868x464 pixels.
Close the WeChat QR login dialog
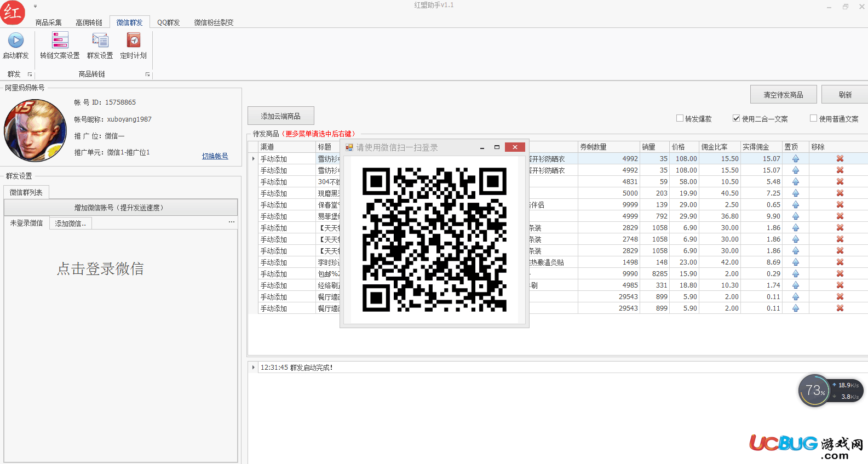pyautogui.click(x=515, y=147)
